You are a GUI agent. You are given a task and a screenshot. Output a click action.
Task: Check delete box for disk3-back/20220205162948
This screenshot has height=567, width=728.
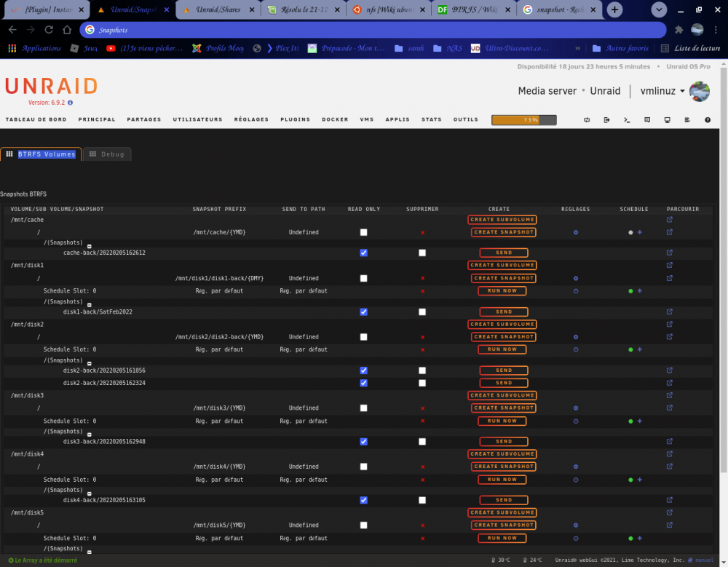pyautogui.click(x=422, y=441)
